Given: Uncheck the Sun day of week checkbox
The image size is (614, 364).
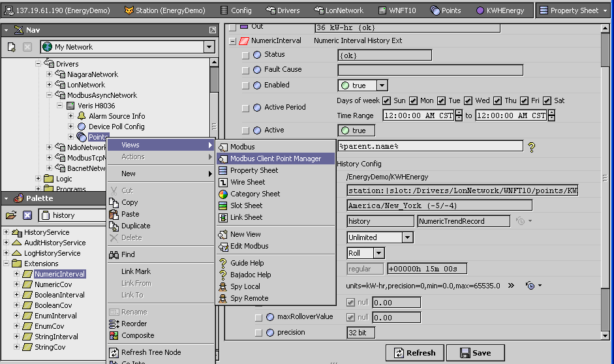Looking at the screenshot, I should pos(386,100).
